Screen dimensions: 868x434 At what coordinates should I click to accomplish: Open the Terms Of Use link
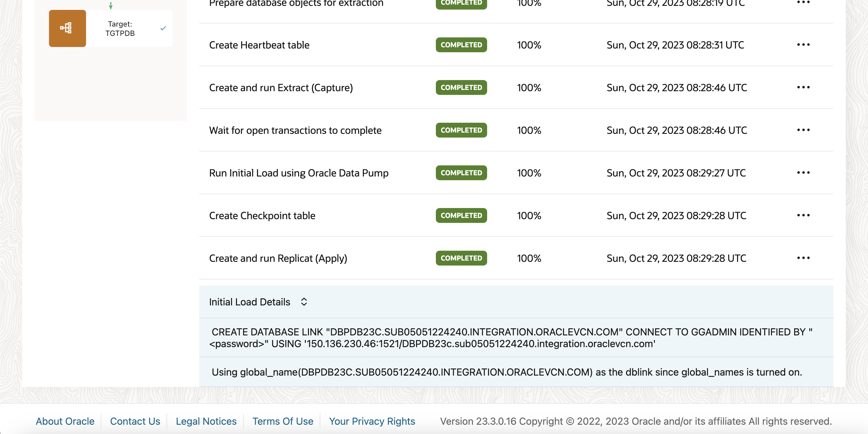coord(282,421)
